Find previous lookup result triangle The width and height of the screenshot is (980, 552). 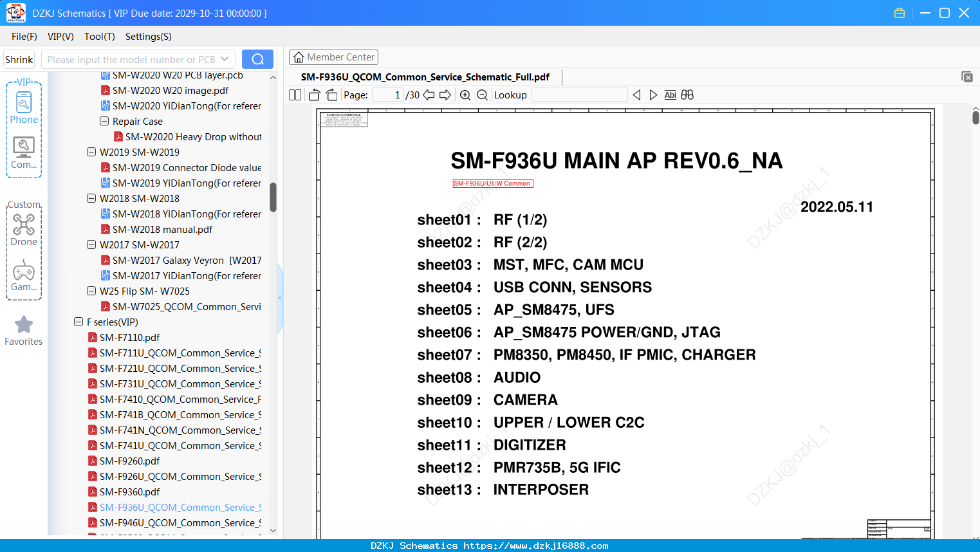637,95
